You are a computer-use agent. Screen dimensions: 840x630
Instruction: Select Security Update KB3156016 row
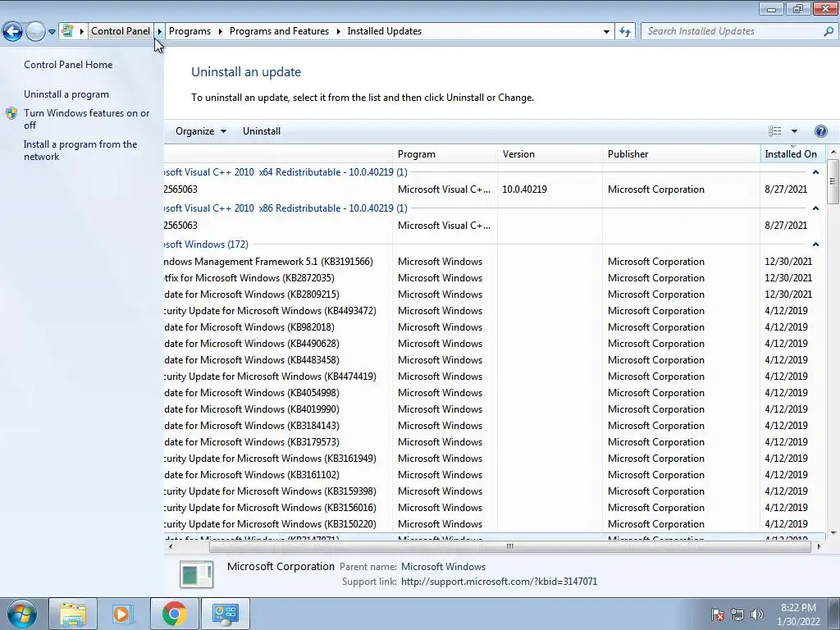495,508
